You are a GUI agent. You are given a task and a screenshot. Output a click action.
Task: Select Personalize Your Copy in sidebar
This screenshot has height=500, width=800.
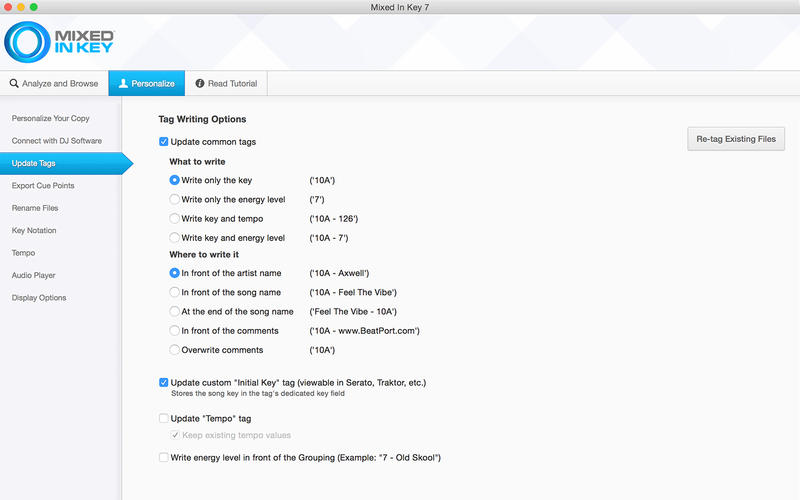[51, 118]
